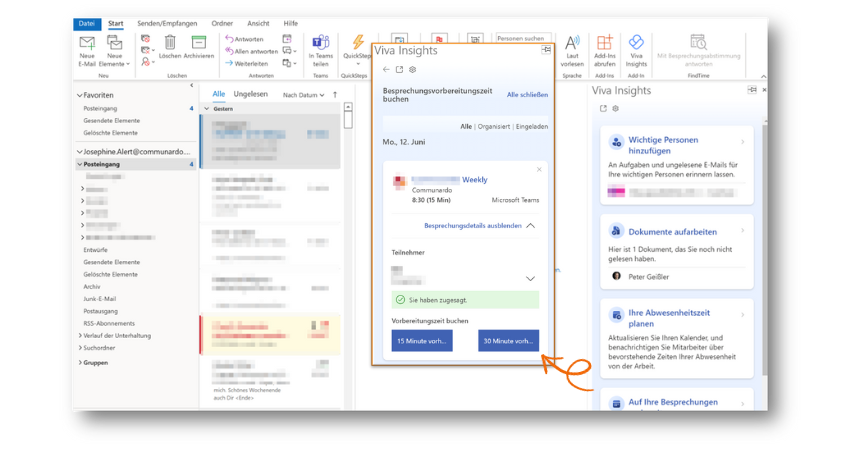Screen dimensions: 850x450
Task: Open the Junk-E-Mail folder
Action: pyautogui.click(x=100, y=299)
